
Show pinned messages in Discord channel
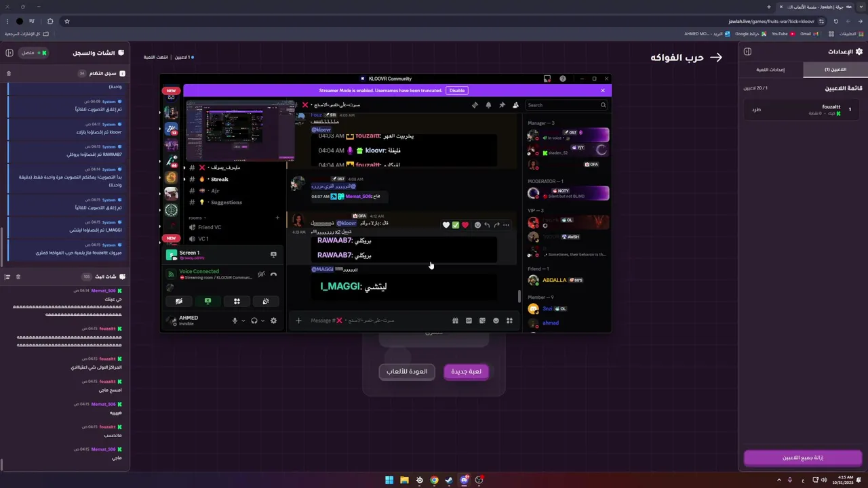click(x=502, y=105)
